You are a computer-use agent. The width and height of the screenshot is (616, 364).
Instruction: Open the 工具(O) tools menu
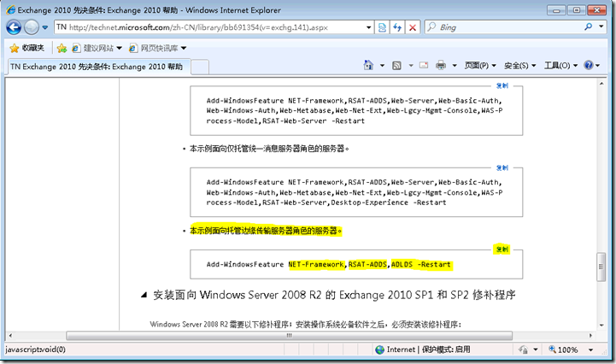pyautogui.click(x=560, y=66)
